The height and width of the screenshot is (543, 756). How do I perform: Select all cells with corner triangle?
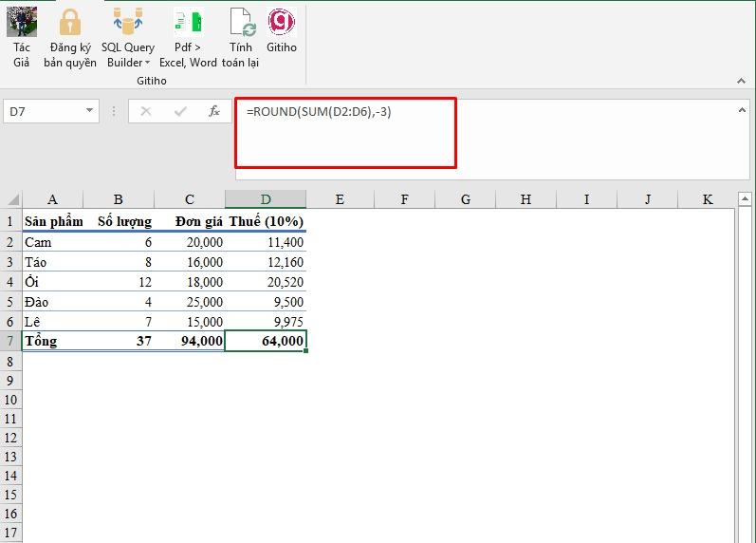tap(11, 198)
